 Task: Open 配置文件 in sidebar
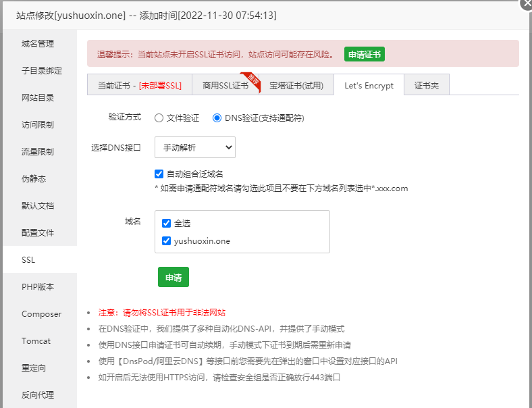pyautogui.click(x=38, y=233)
